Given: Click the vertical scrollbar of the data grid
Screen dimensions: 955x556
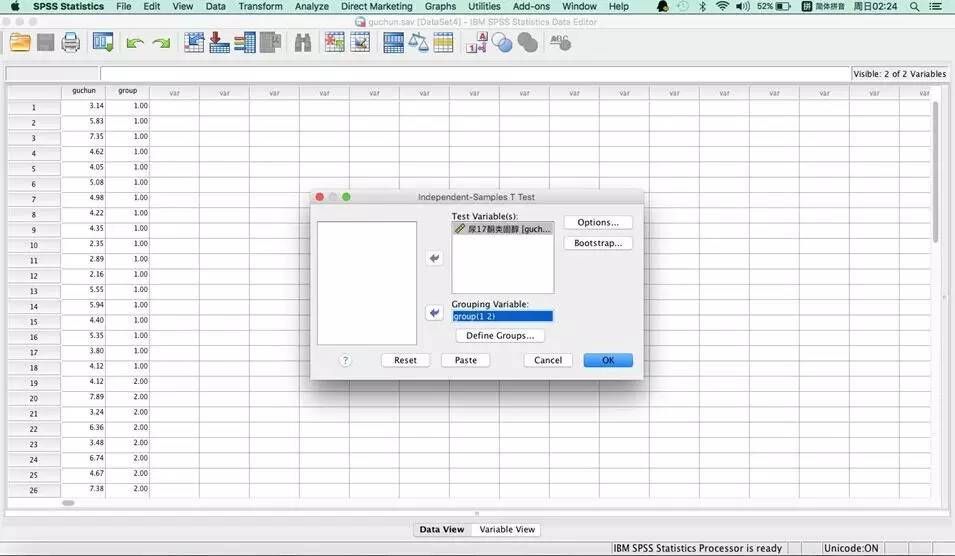Looking at the screenshot, I should (936, 172).
